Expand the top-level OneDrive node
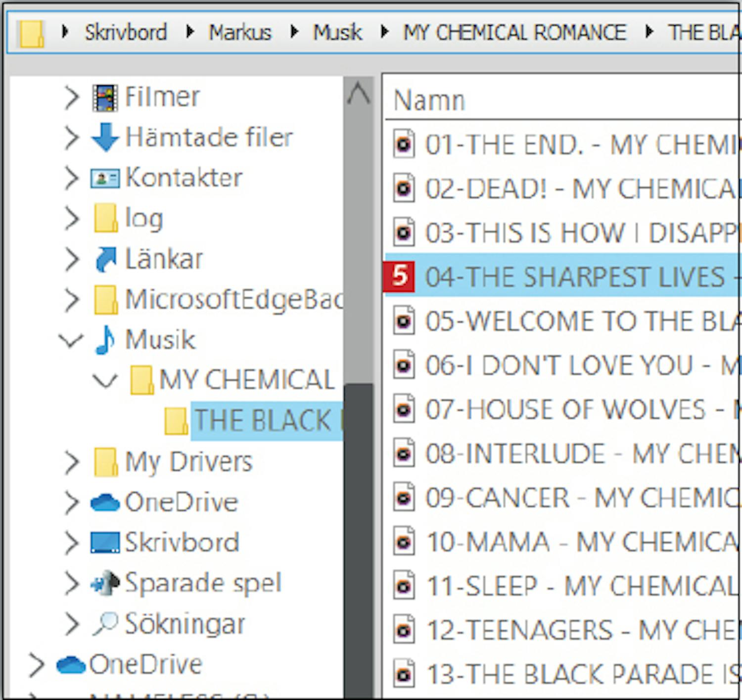 tap(37, 664)
